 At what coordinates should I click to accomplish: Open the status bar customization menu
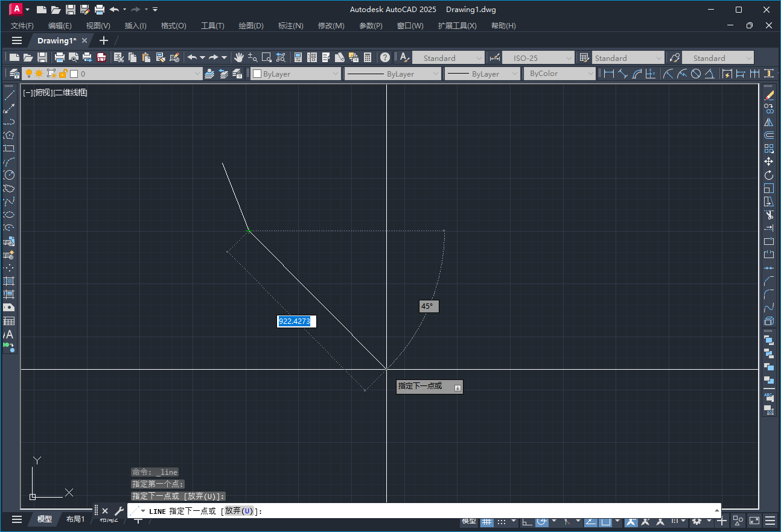[x=770, y=521]
